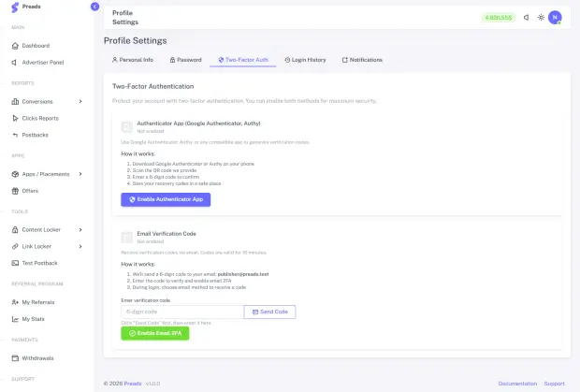Expand the Conversions submenu chevron
Image resolution: width=580 pixels, height=392 pixels.
coord(80,101)
